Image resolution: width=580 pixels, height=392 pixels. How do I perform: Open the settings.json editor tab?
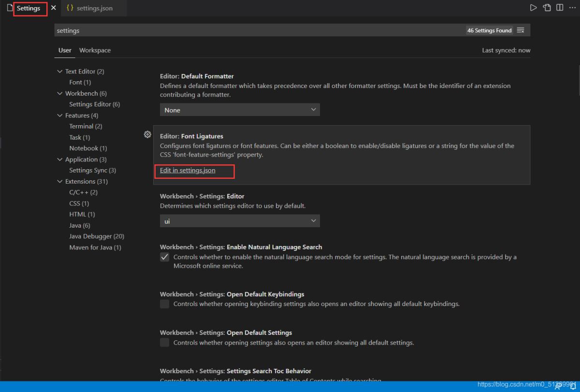click(94, 8)
